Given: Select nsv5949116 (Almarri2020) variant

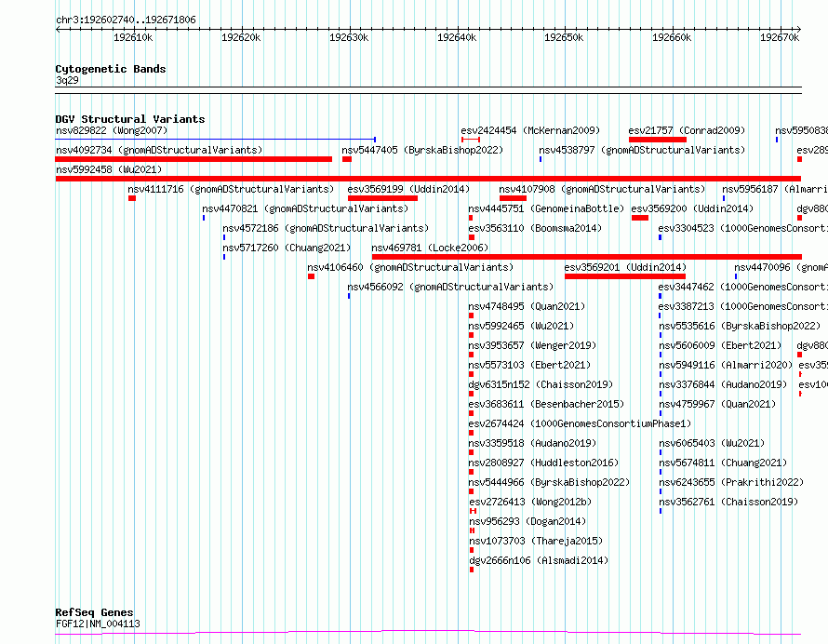Looking at the screenshot, I should (x=726, y=365).
